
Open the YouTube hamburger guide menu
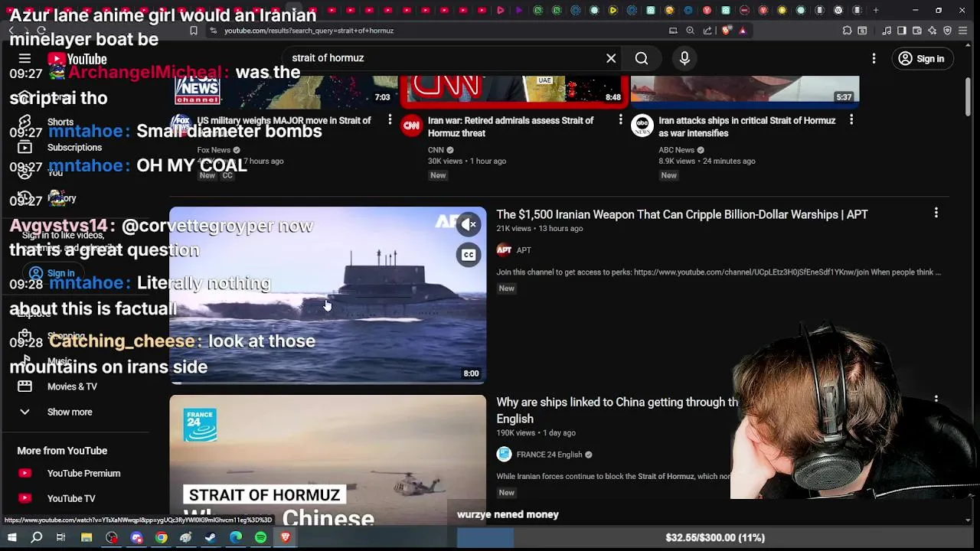pyautogui.click(x=24, y=59)
